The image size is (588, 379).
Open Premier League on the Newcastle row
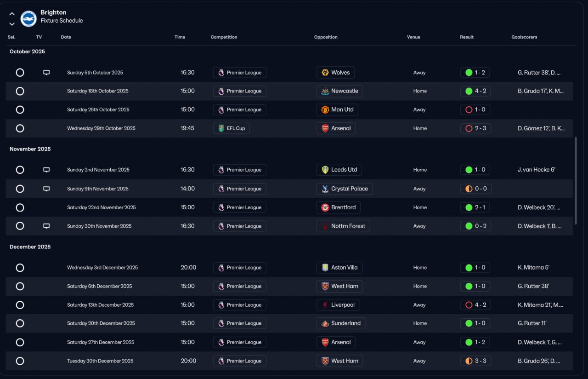pyautogui.click(x=239, y=91)
